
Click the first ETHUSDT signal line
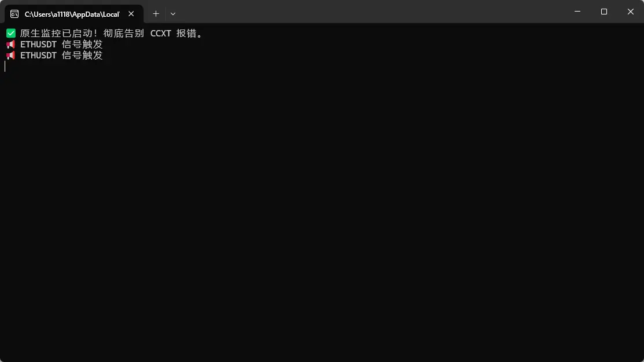[61, 45]
